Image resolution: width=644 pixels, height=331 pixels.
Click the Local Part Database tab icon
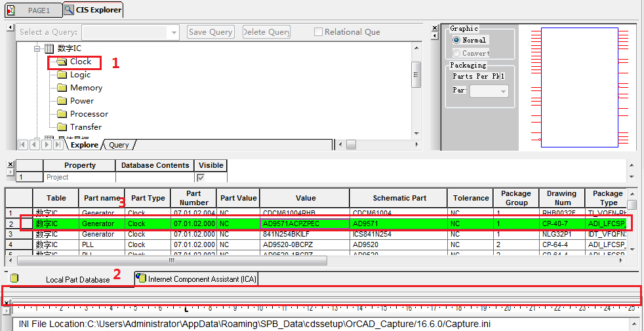(x=14, y=279)
